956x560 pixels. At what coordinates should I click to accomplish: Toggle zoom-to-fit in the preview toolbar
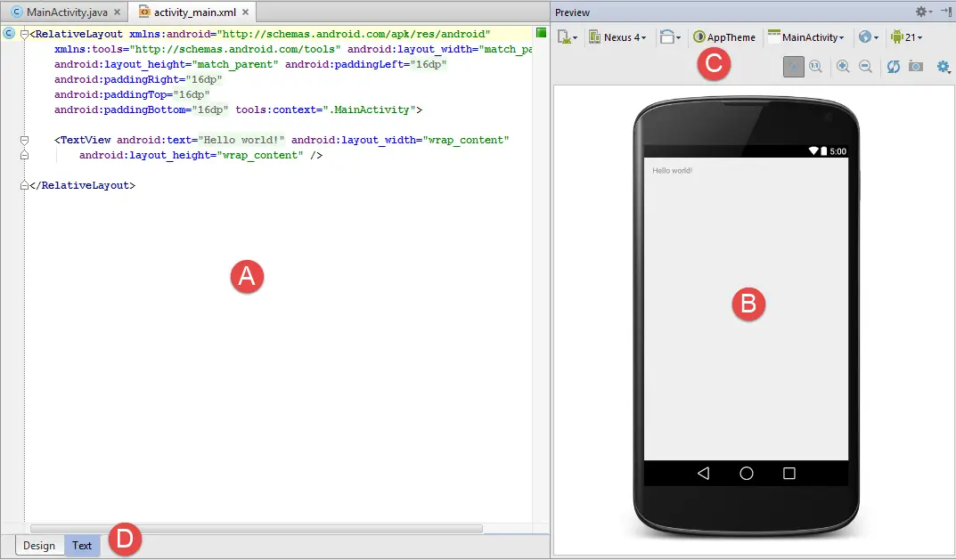click(793, 68)
